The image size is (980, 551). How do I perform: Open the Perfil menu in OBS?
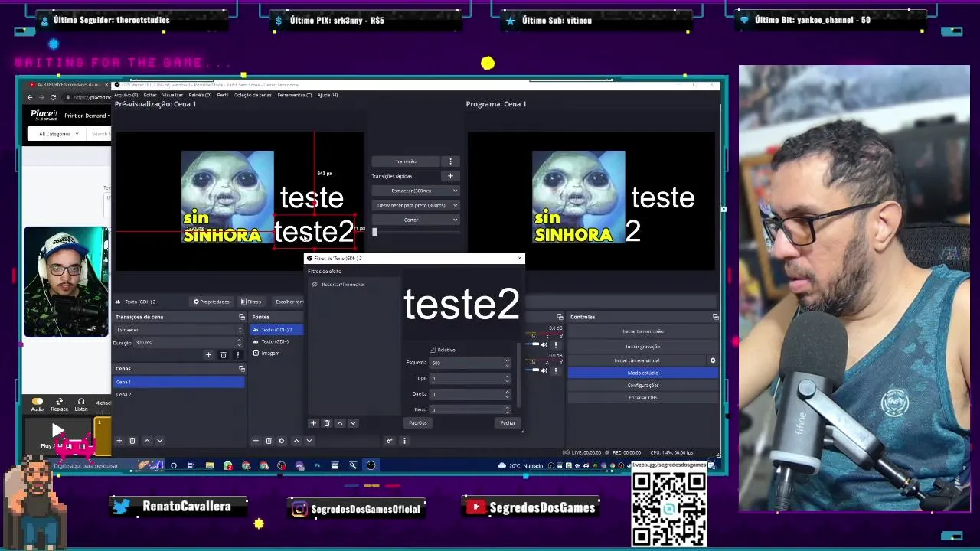click(223, 95)
